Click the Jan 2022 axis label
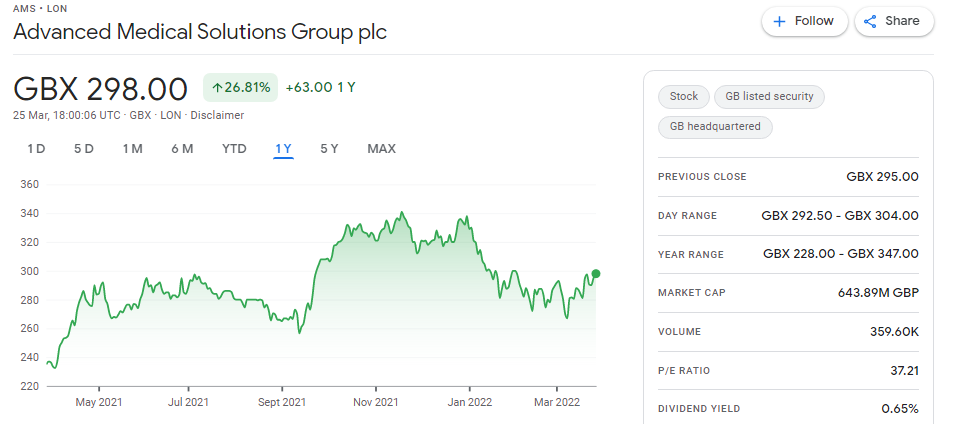 click(469, 402)
